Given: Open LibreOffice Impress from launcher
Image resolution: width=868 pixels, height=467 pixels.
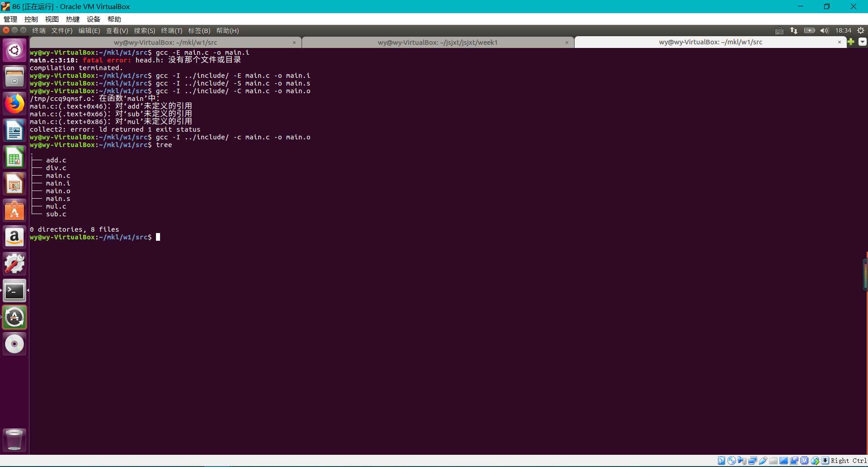Looking at the screenshot, I should click(14, 184).
